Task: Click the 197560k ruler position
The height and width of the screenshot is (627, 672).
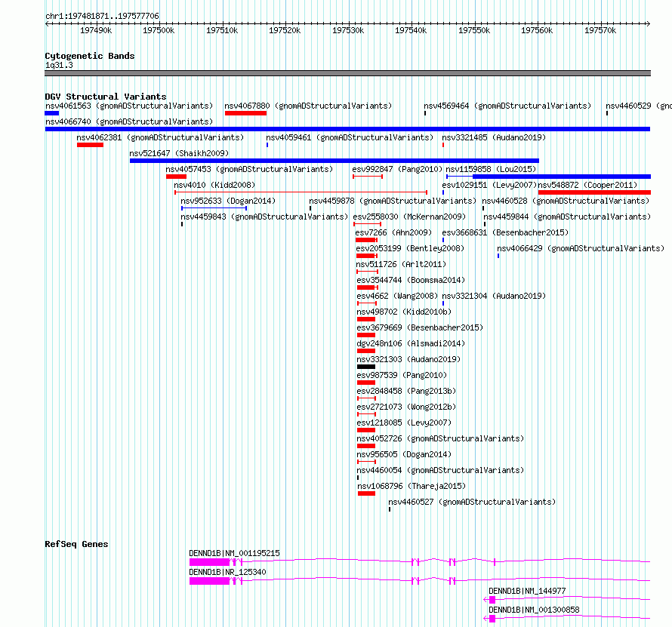Action: (537, 30)
